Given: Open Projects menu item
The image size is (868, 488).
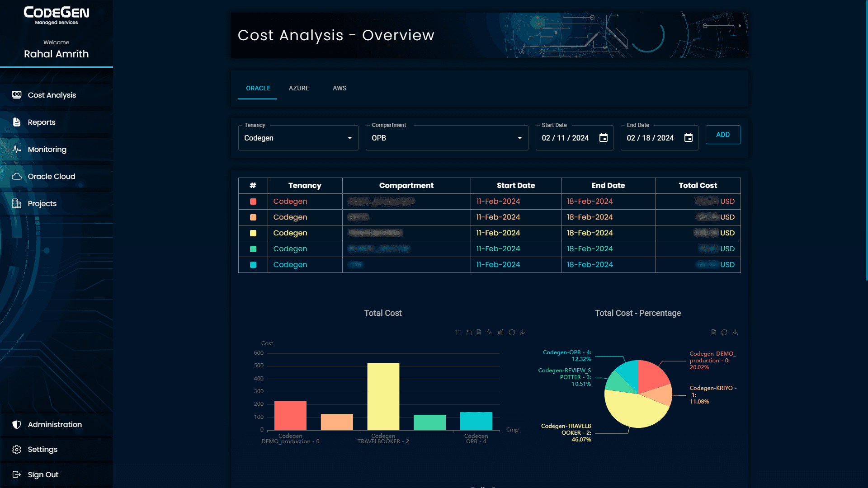Looking at the screenshot, I should (57, 203).
